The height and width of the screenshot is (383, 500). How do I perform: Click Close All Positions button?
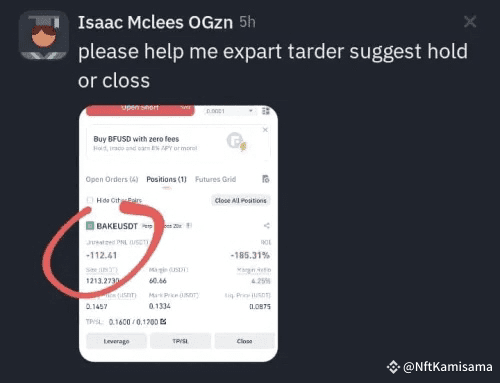click(240, 201)
